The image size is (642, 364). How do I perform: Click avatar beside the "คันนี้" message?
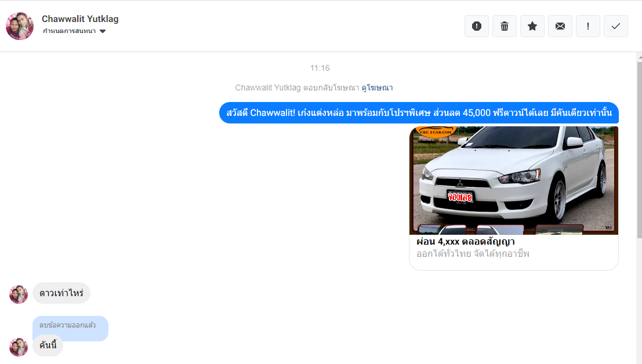(x=19, y=347)
